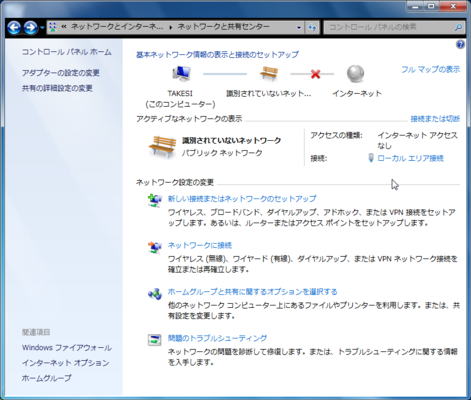
Task: Close the window with X button
Action: 453,6
